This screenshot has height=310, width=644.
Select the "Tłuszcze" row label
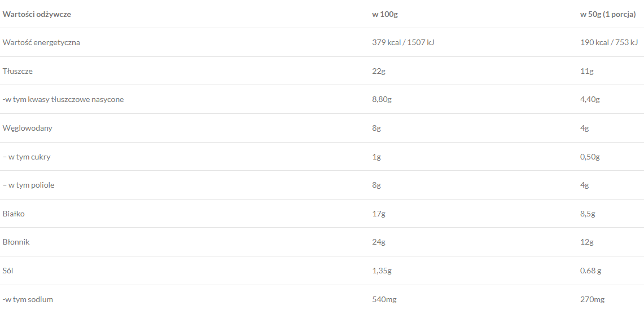point(18,71)
